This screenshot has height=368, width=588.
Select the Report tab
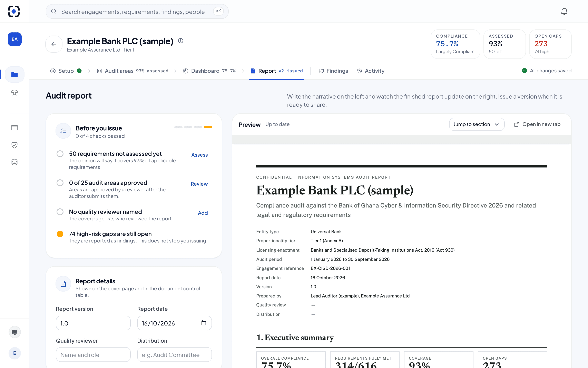[276, 71]
